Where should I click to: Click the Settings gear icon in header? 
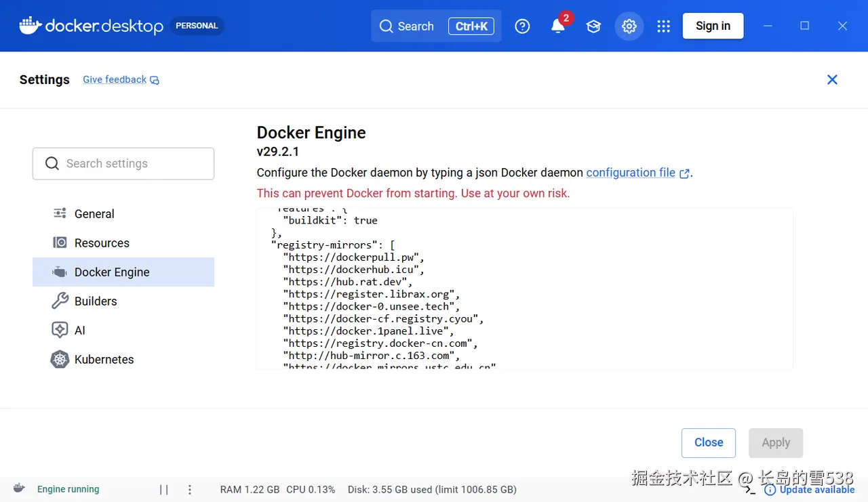click(629, 26)
